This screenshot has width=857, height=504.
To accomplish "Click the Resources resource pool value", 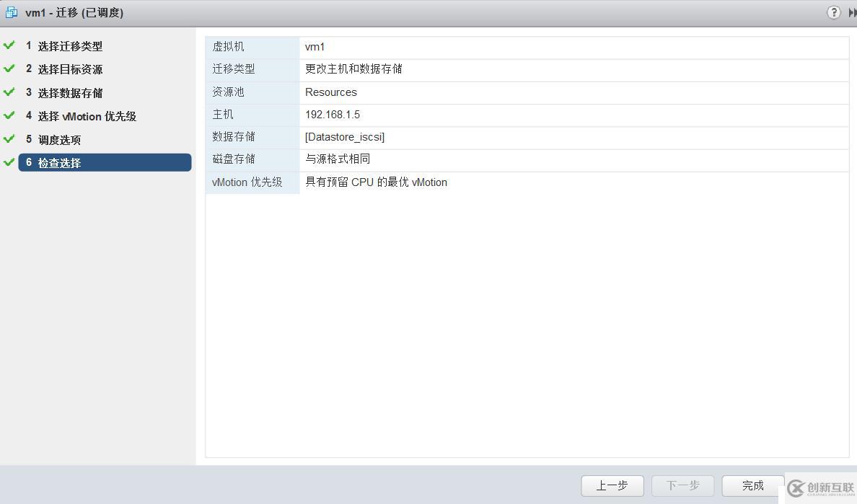I will [x=331, y=92].
